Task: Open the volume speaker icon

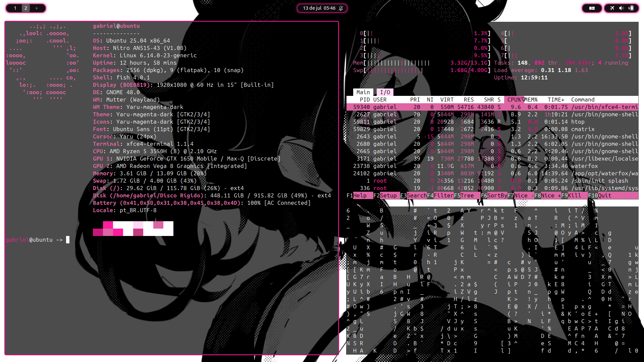Action: point(621,8)
